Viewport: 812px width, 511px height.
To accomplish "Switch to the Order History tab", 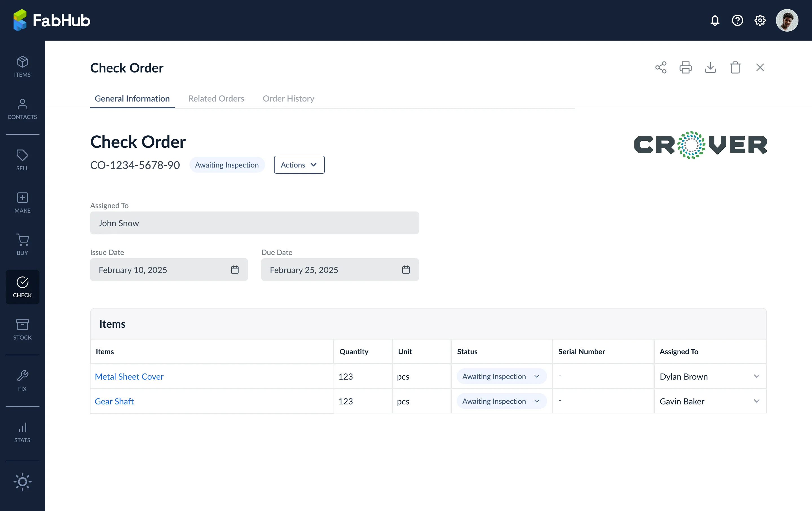I will [288, 98].
